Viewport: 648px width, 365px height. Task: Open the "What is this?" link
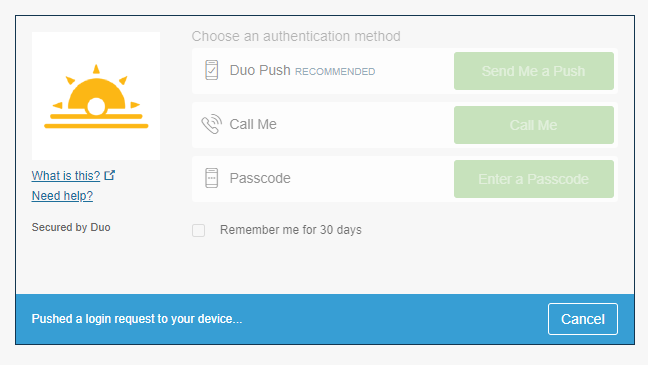coord(66,176)
